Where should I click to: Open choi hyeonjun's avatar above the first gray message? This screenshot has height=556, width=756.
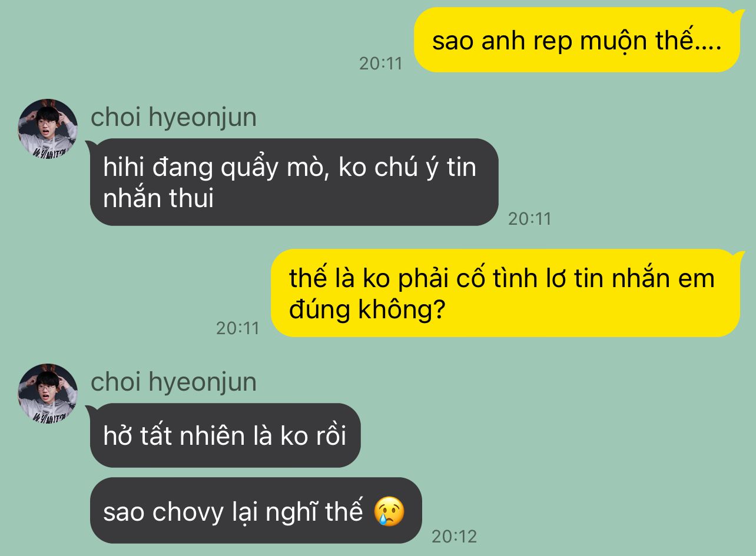tap(48, 128)
